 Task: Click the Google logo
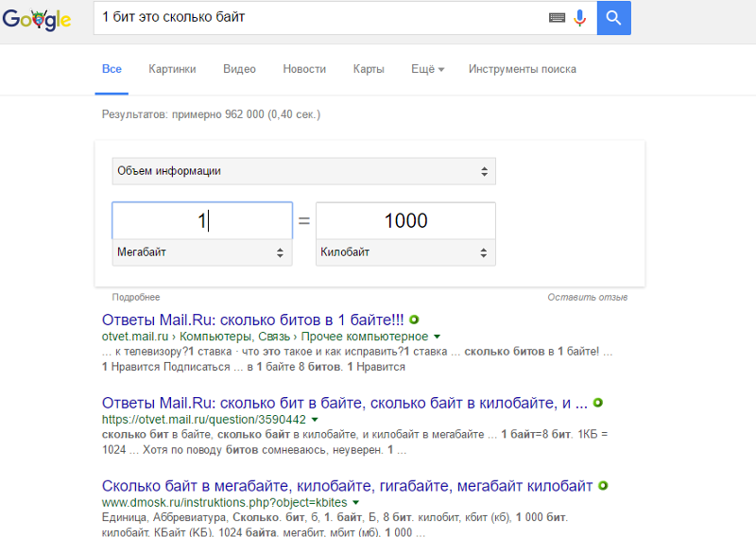[x=37, y=19]
